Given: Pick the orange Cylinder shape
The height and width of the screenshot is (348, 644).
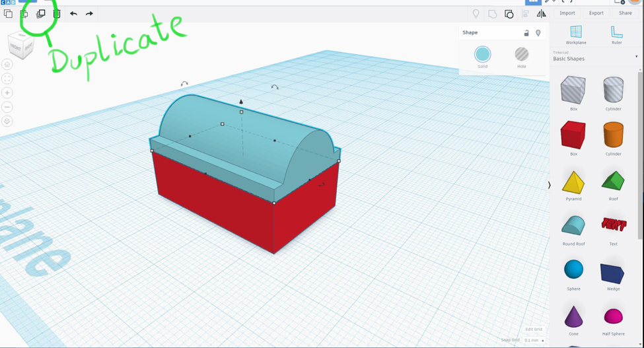Looking at the screenshot, I should pyautogui.click(x=613, y=135).
